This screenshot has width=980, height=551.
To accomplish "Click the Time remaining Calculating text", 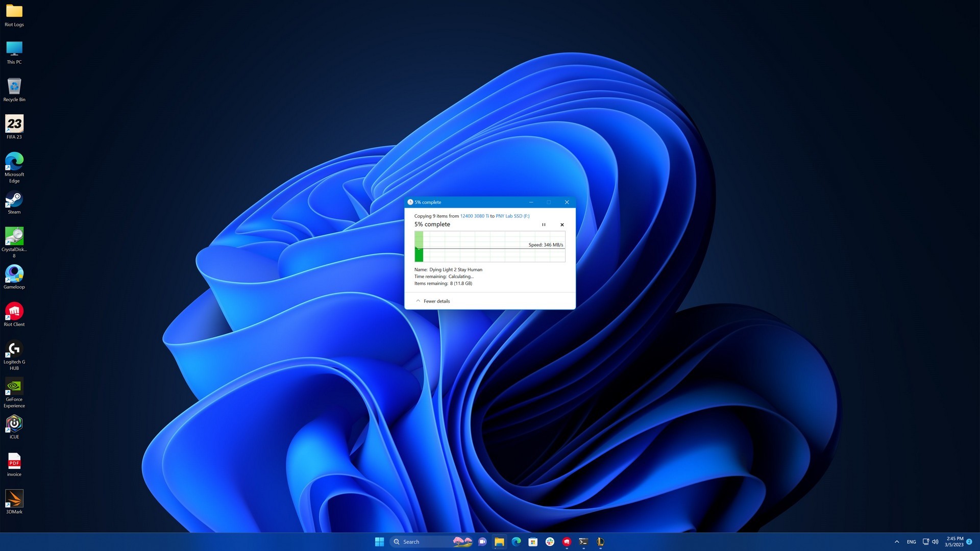I will pyautogui.click(x=444, y=277).
